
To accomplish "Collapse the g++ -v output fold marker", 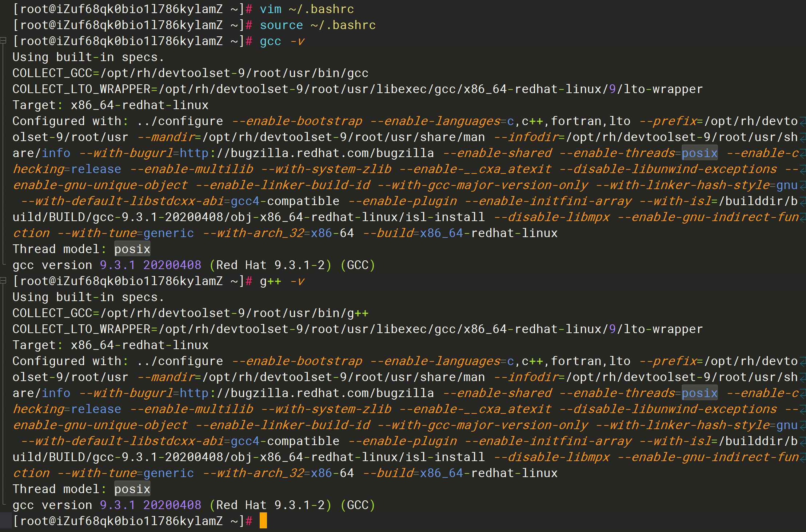I will click(3, 281).
